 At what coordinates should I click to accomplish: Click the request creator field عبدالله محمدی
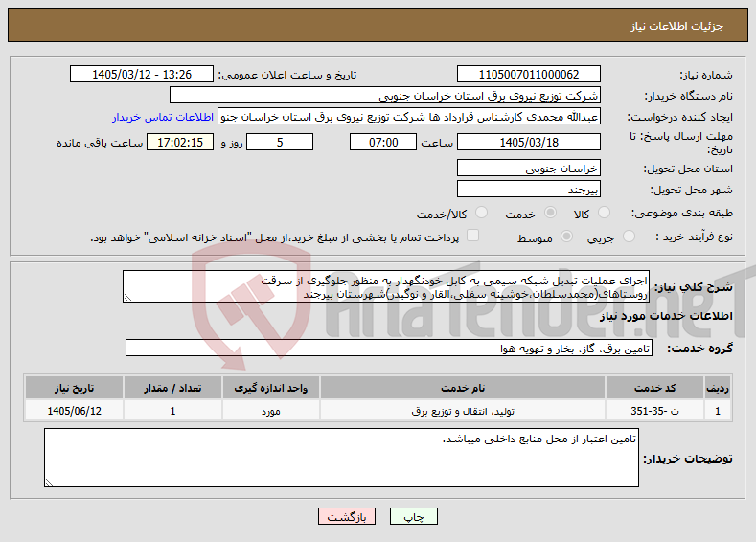point(409,117)
